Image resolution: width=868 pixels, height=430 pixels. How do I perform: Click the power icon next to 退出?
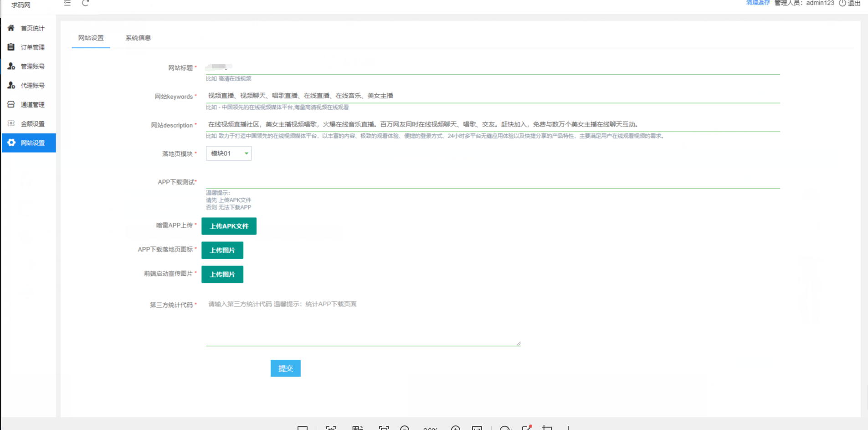pyautogui.click(x=842, y=3)
